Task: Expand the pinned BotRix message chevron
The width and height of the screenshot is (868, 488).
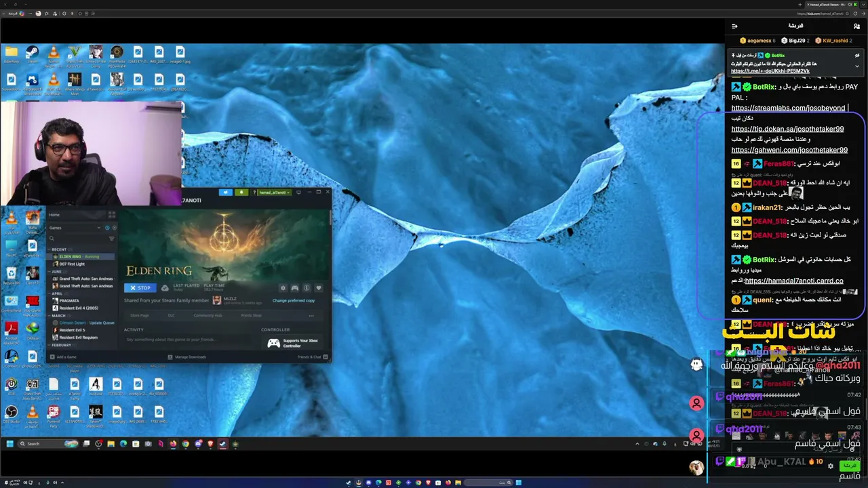Action: pyautogui.click(x=857, y=66)
